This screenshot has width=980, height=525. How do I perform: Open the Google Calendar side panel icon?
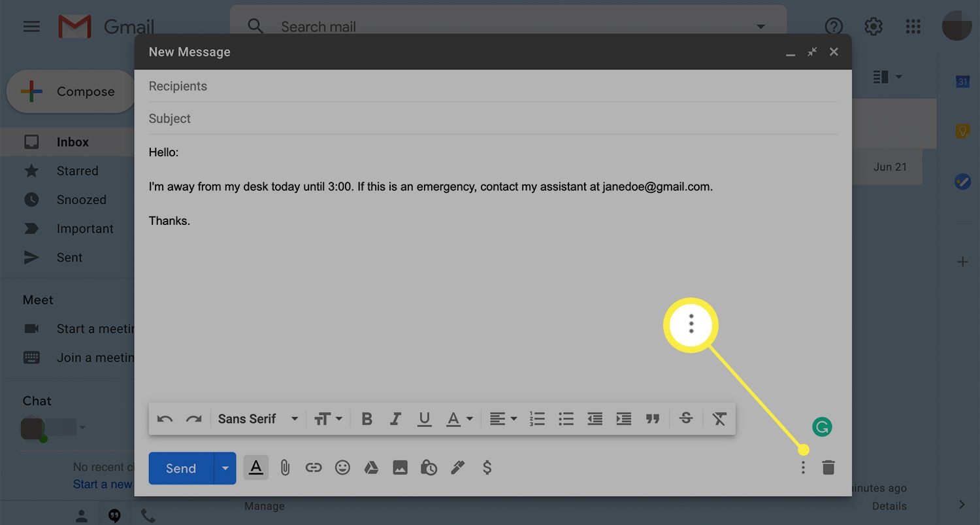coord(962,81)
